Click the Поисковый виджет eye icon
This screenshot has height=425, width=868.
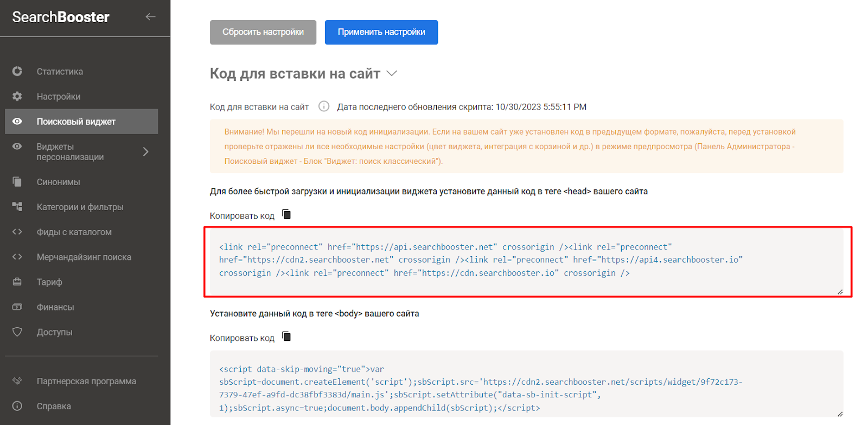point(17,121)
